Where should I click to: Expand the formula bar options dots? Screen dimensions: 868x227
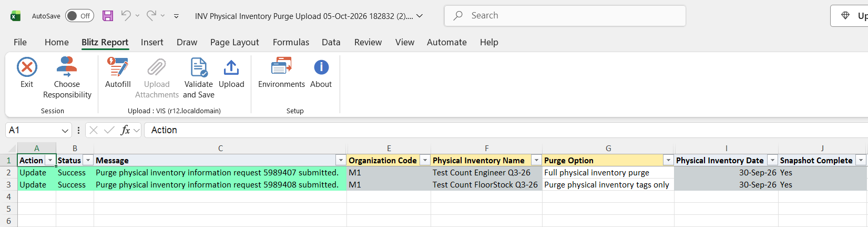point(78,130)
